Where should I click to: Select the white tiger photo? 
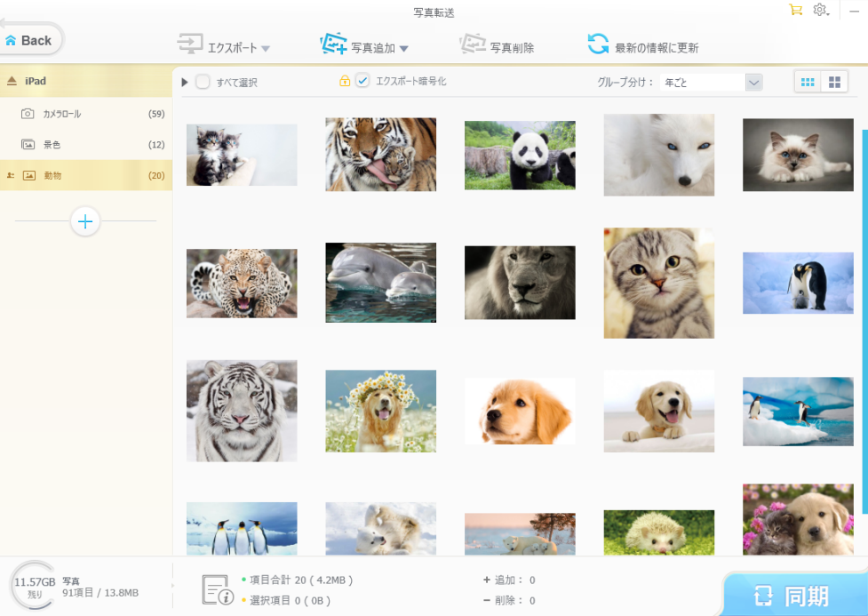coord(242,411)
